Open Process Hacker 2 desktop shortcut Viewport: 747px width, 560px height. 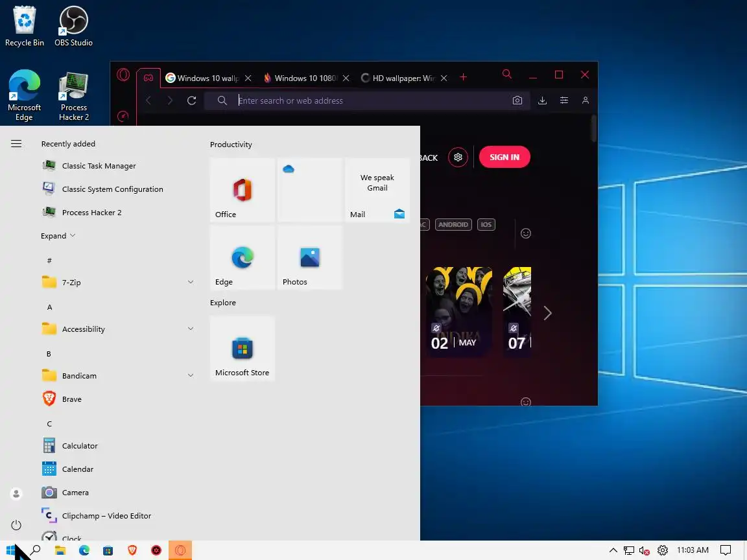tap(73, 95)
